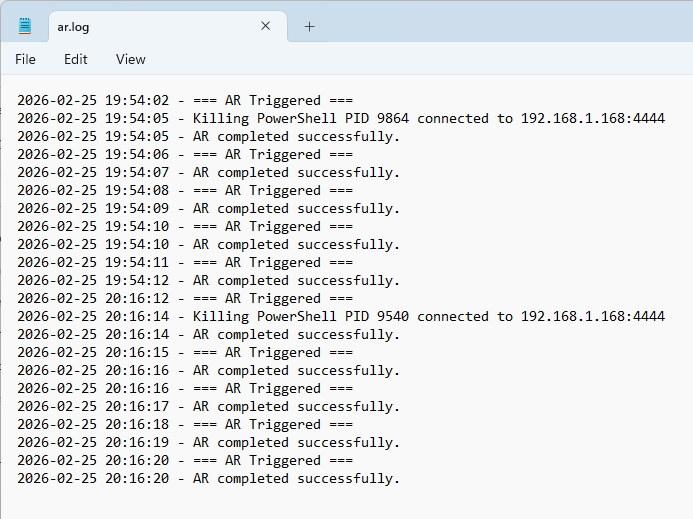Click the 20:16:20 AR completed successfully line
693x519 pixels.
click(x=208, y=478)
